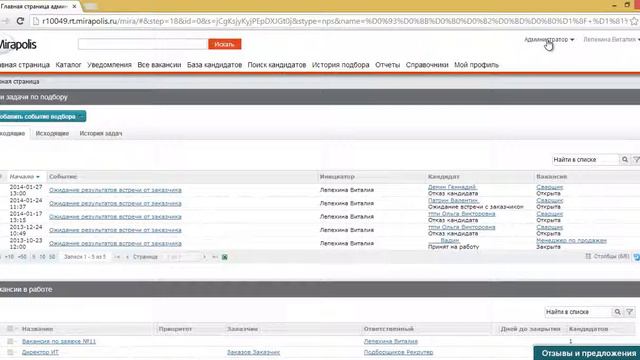Go to the first page of tasks
Image resolution: width=640 pixels, height=360 pixels.
(x=118, y=257)
